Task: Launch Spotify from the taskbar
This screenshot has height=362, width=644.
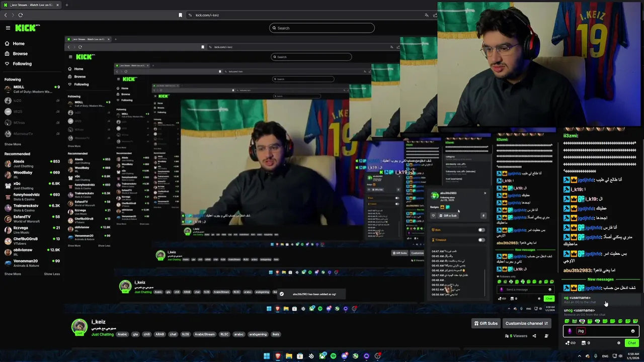Action: (x=333, y=356)
